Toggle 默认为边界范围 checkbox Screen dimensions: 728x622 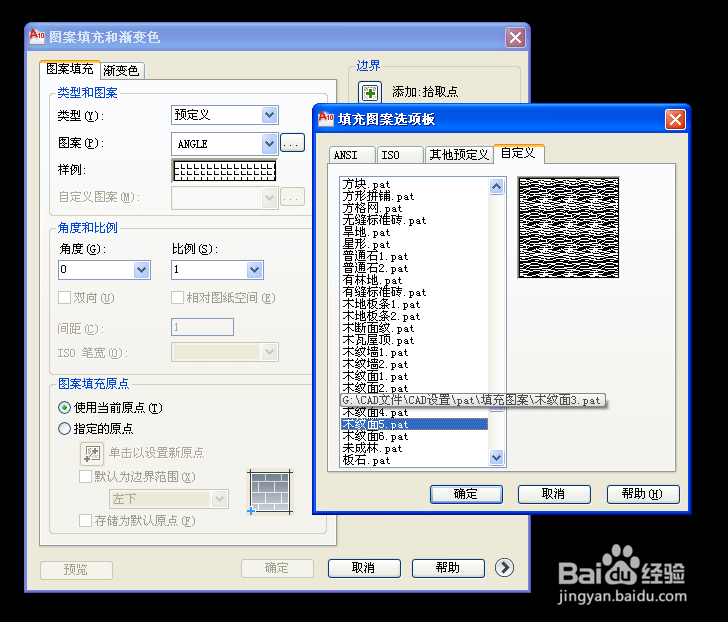85,477
